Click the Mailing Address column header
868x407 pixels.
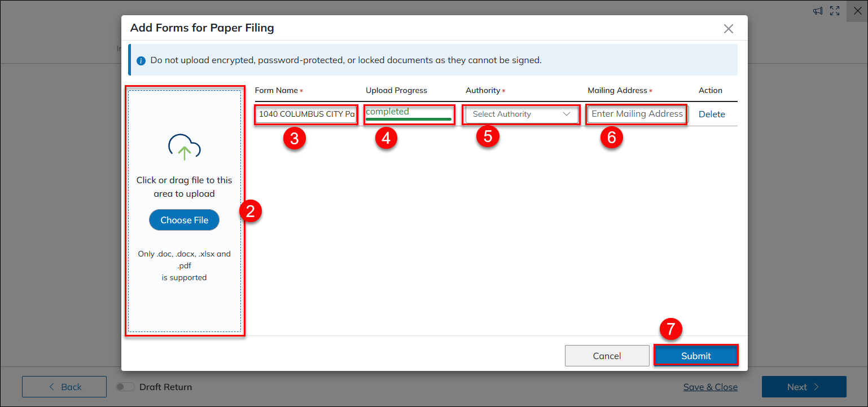click(x=618, y=90)
